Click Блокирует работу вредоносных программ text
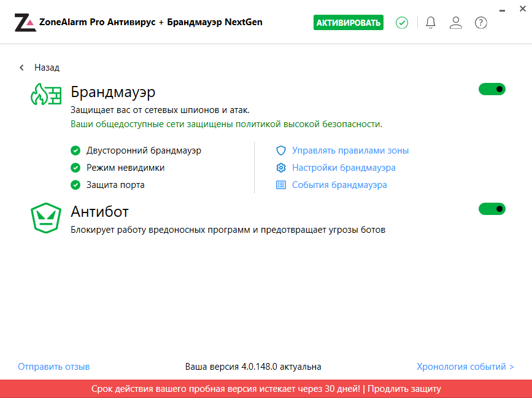This screenshot has width=532, height=398. pyautogui.click(x=228, y=230)
